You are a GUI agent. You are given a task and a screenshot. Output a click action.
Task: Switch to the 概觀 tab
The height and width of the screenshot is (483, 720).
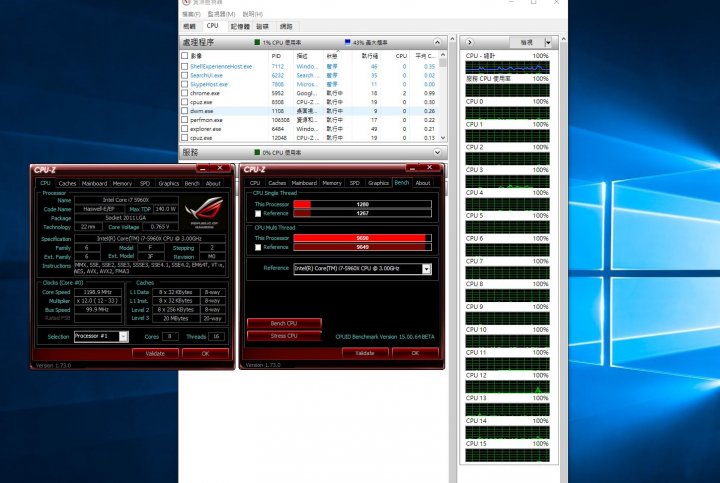pos(190,27)
